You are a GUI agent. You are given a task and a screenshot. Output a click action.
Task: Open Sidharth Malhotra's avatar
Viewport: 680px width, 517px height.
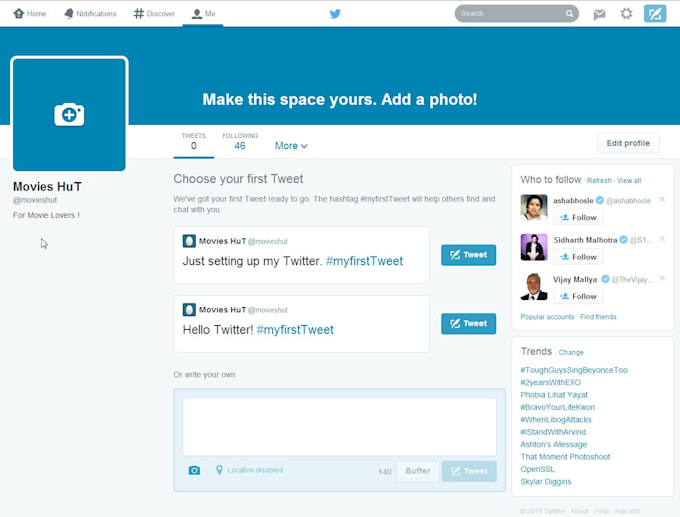click(534, 247)
